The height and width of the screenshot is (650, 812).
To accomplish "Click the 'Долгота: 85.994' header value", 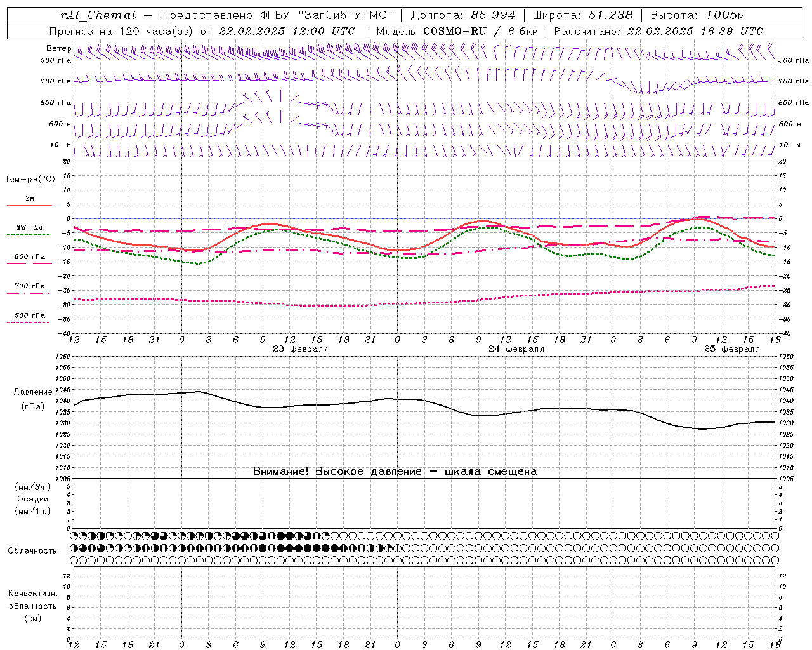I will click(464, 15).
